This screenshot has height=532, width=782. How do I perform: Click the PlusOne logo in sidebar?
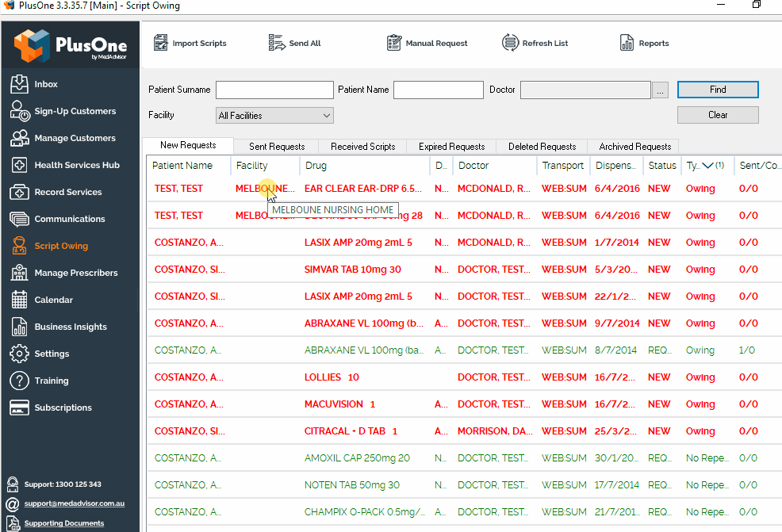click(x=71, y=45)
